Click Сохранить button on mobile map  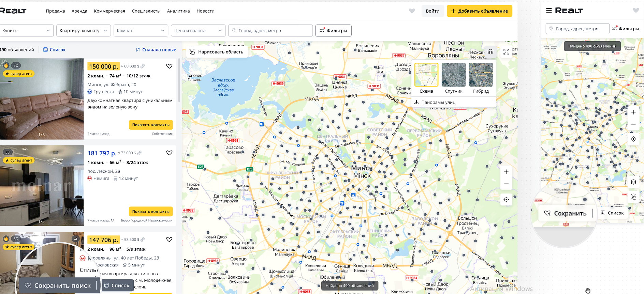pos(566,213)
